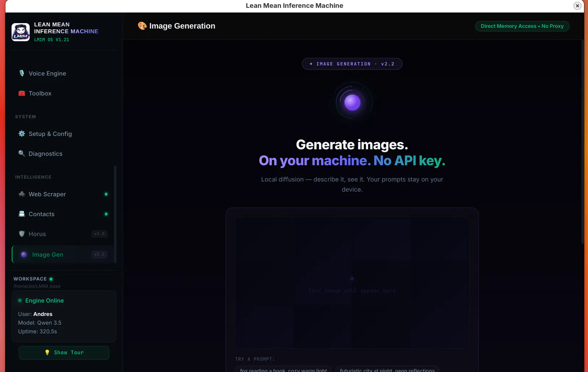Viewport: 588px width, 372px height.
Task: Choose the futuristic city at night prompt
Action: pyautogui.click(x=387, y=369)
